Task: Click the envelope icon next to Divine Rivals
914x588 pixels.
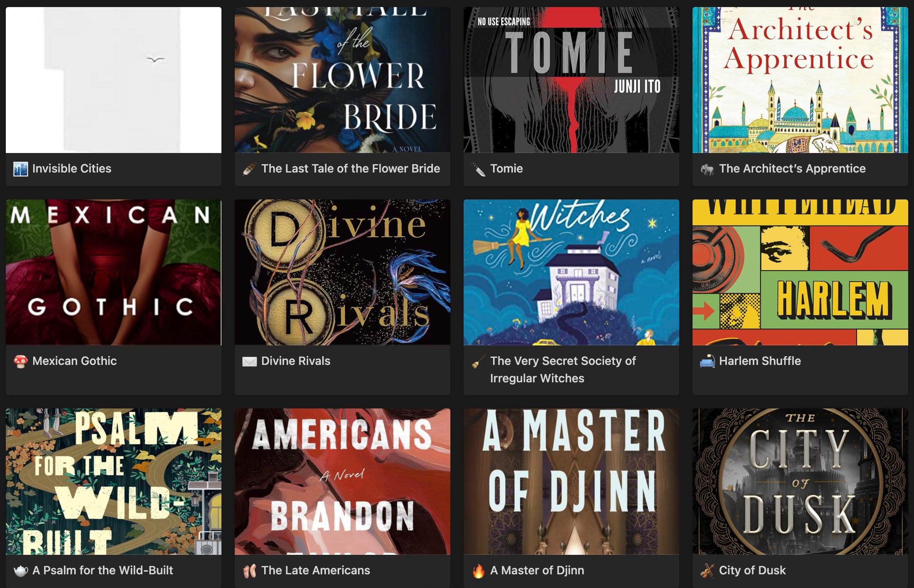Action: click(249, 361)
